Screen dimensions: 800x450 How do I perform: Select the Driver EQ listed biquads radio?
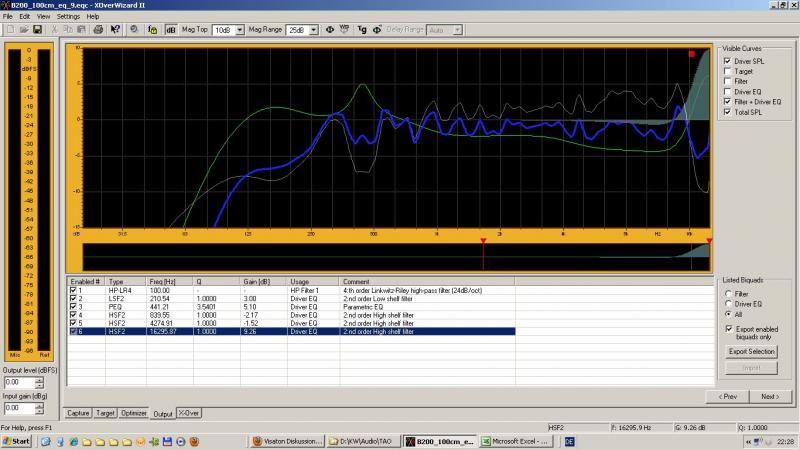coord(727,302)
